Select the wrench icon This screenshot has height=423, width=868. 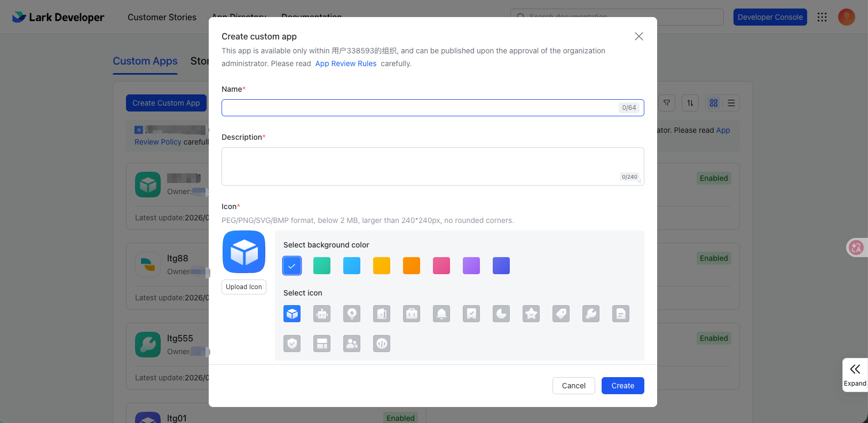tap(591, 314)
